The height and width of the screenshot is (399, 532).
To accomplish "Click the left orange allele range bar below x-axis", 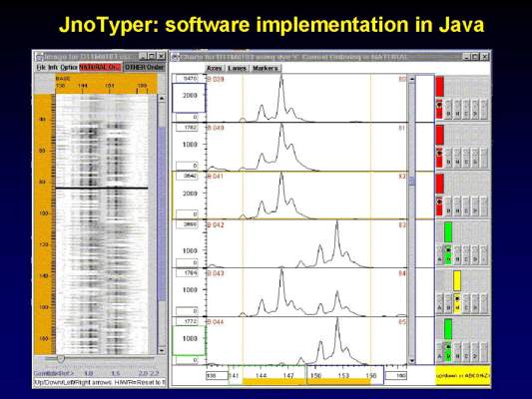I will pos(273,382).
